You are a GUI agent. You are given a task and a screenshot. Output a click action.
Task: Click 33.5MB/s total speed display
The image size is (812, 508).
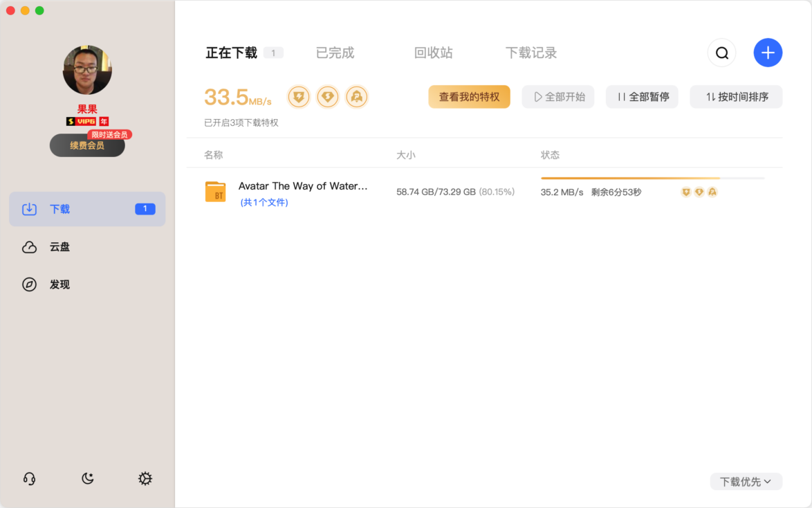tap(238, 97)
